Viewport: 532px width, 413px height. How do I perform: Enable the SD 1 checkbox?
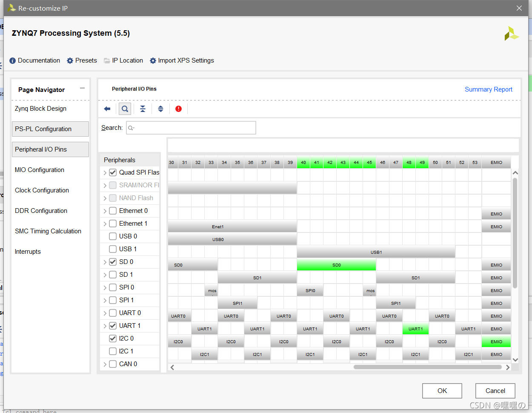tap(113, 275)
